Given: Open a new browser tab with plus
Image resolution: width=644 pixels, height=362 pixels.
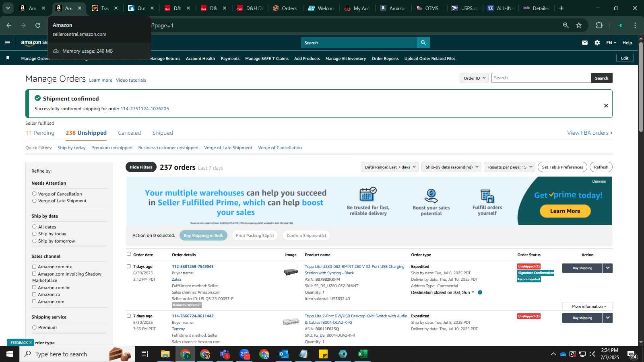Looking at the screenshot, I should 561,8.
